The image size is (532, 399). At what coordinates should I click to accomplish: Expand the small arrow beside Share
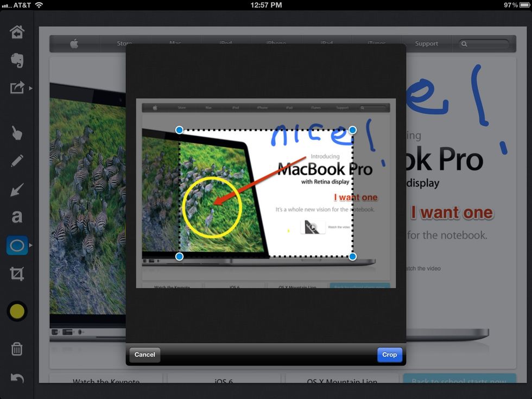tap(31, 88)
